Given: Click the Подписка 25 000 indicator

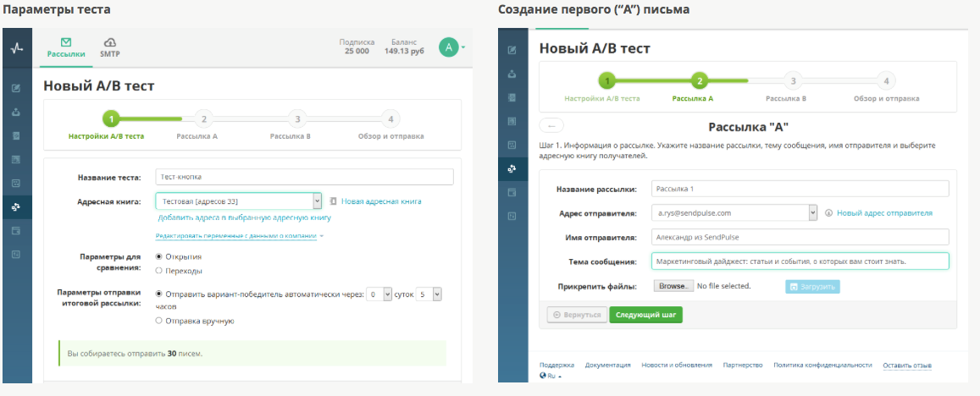Looking at the screenshot, I should point(357,47).
